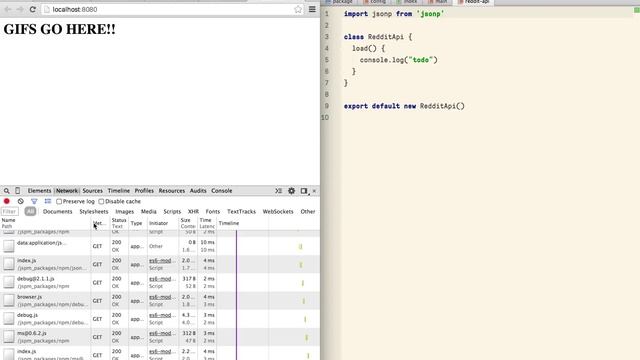Click the file icon of browser.js
This screenshot has width=640, height=360.
[9, 300]
